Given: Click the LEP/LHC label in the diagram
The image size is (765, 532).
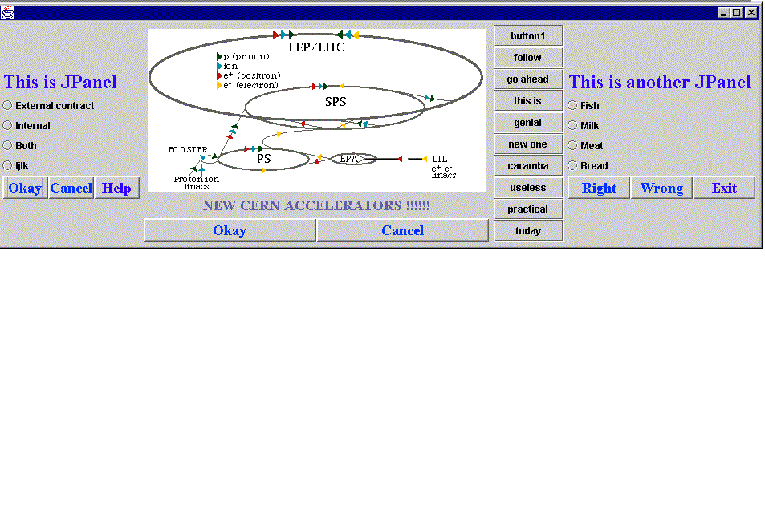Looking at the screenshot, I should (317, 47).
